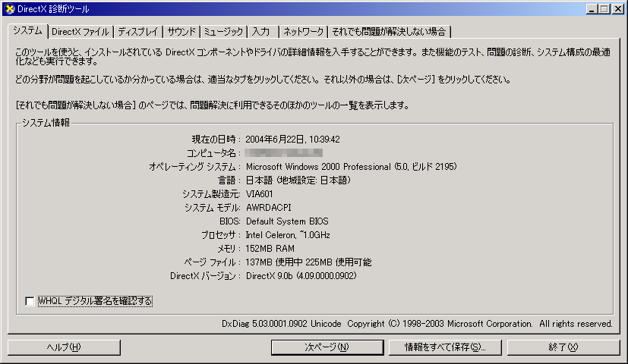This screenshot has width=628, height=364.
Task: Click the オペレーティング システム label
Action: pos(194,167)
